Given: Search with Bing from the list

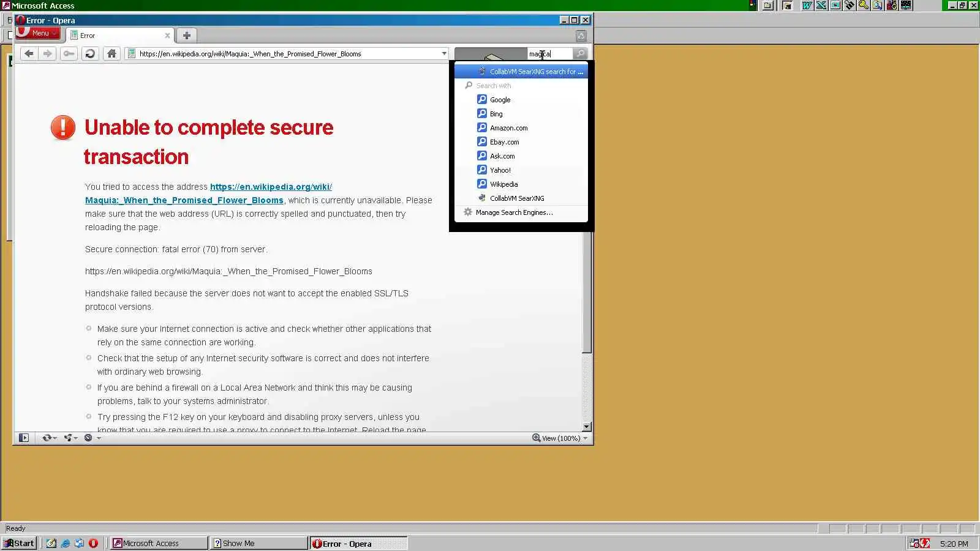Looking at the screenshot, I should point(521,114).
